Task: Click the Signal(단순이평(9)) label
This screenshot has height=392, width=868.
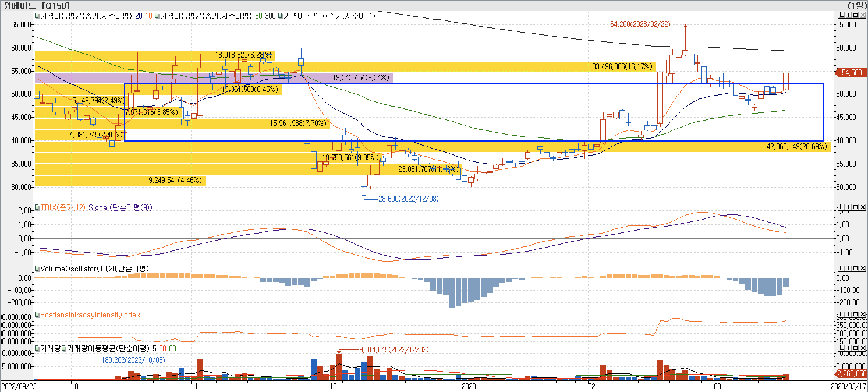Action: [120, 208]
